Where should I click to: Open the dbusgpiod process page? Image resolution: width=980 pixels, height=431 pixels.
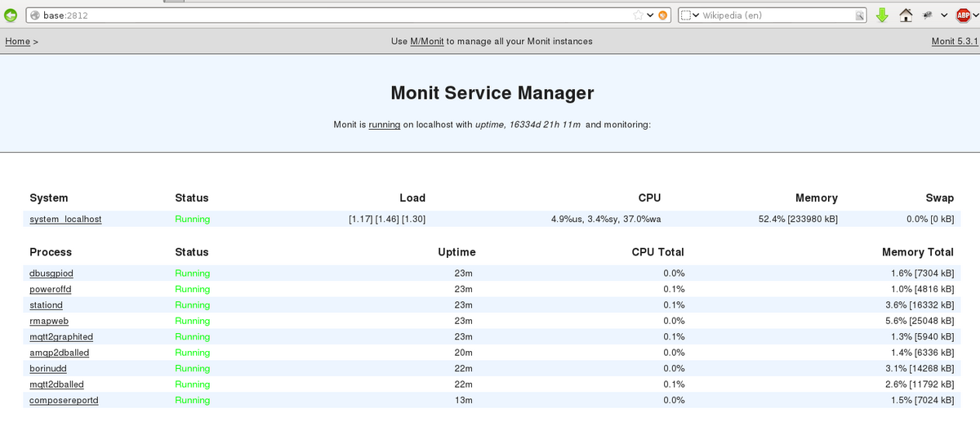[51, 273]
